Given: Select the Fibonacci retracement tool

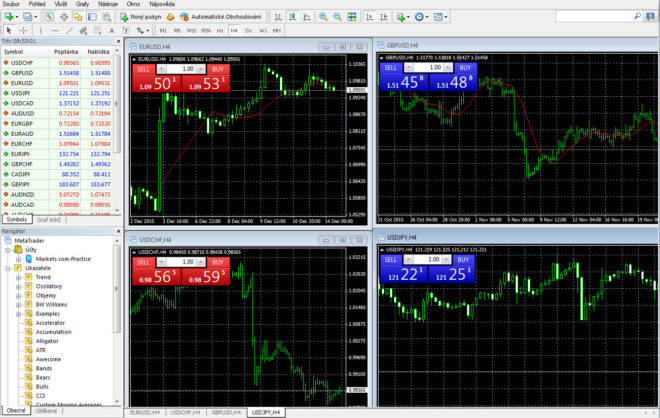Looking at the screenshot, I should (x=98, y=30).
